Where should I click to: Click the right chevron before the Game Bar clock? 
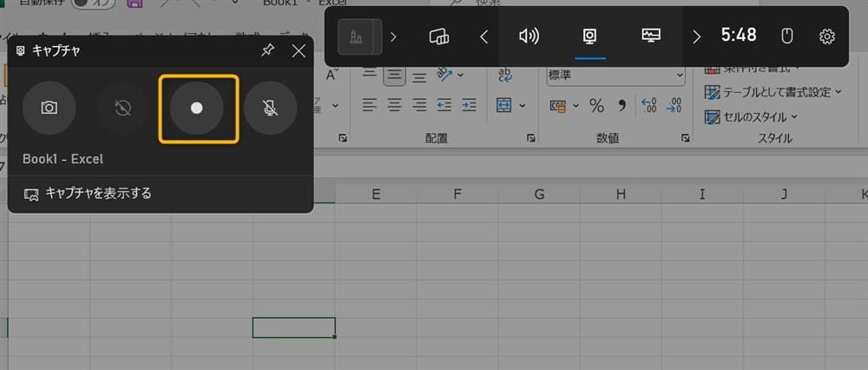point(696,37)
